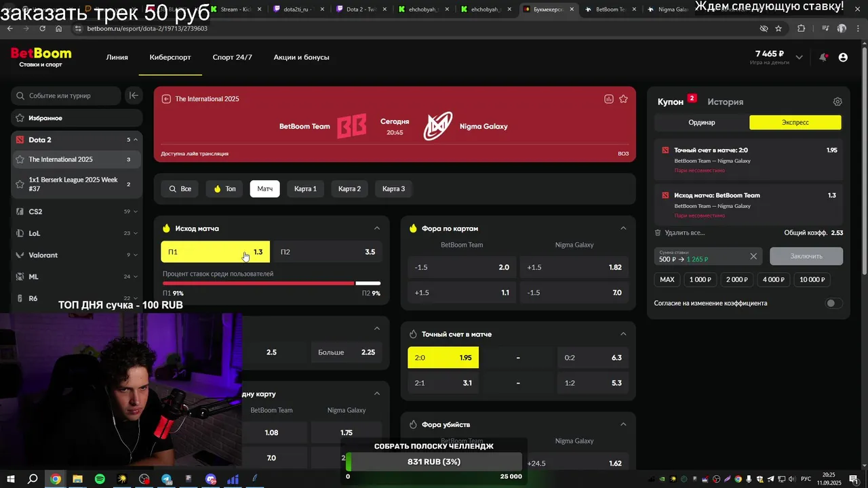Select Экспресс bet type
This screenshot has width=868, height=488.
pyautogui.click(x=795, y=123)
